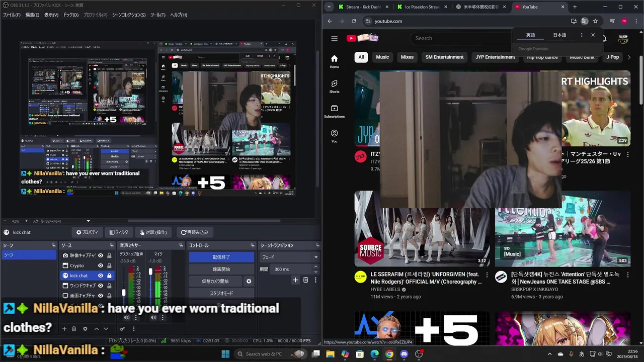Go back in Chrome

click(x=330, y=21)
